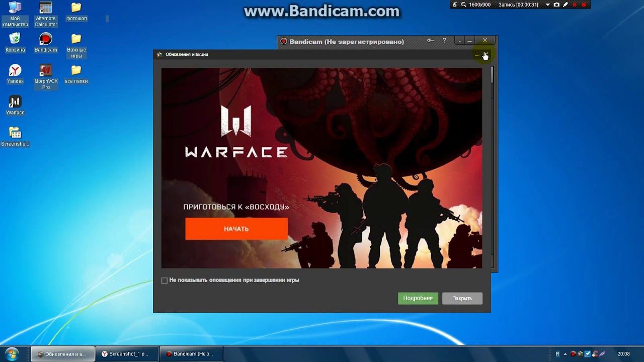Click the cube icon in dialog title bar
Screen dimensions: 644x362
coord(159,55)
